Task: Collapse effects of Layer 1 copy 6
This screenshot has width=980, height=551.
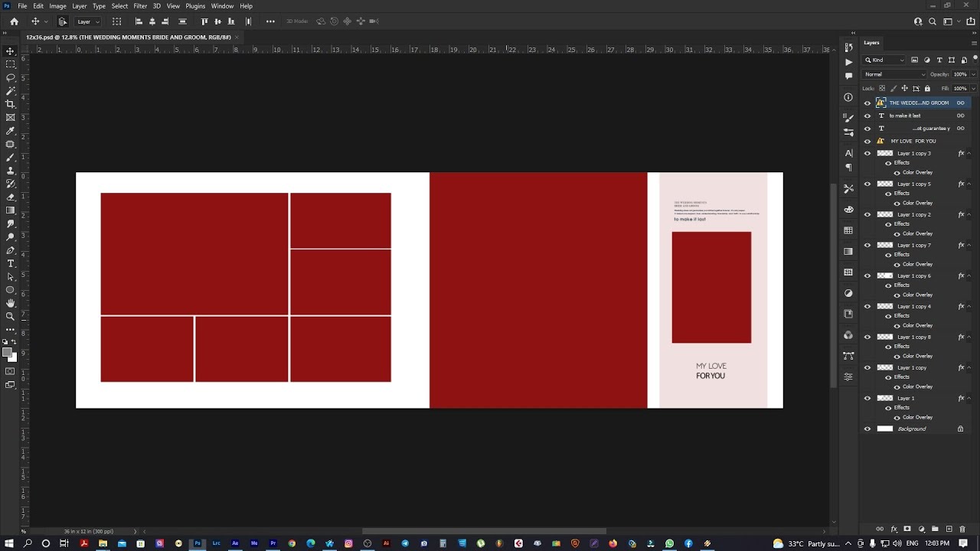Action: [x=969, y=275]
